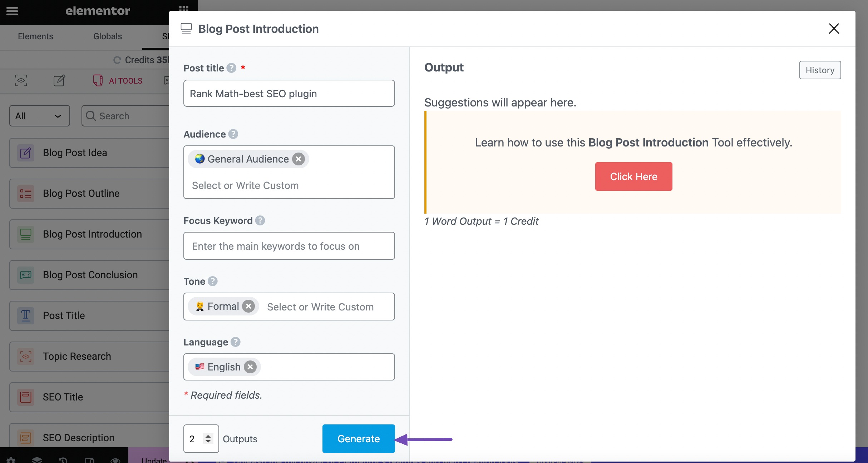This screenshot has width=868, height=463.
Task: Open the navigator layers icon in footer
Action: pyautogui.click(x=37, y=459)
